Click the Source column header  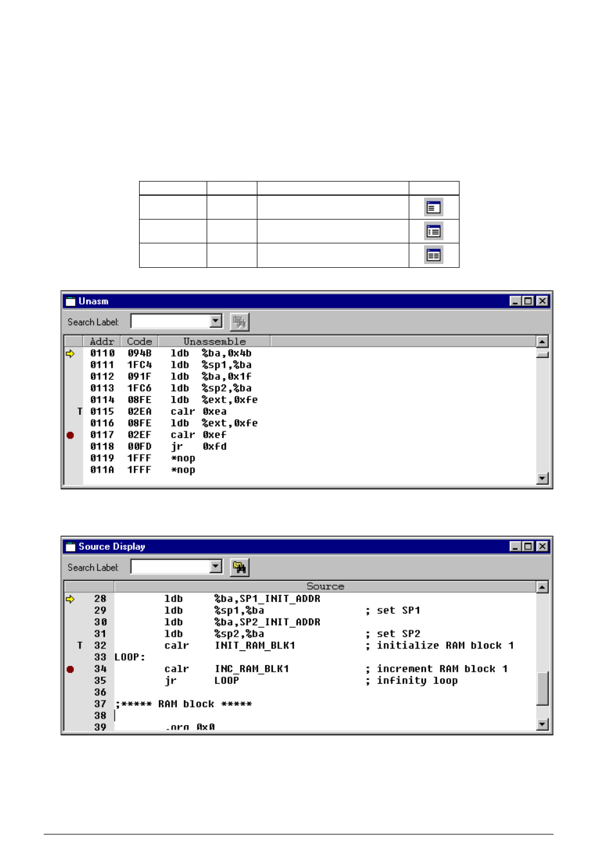tap(325, 587)
